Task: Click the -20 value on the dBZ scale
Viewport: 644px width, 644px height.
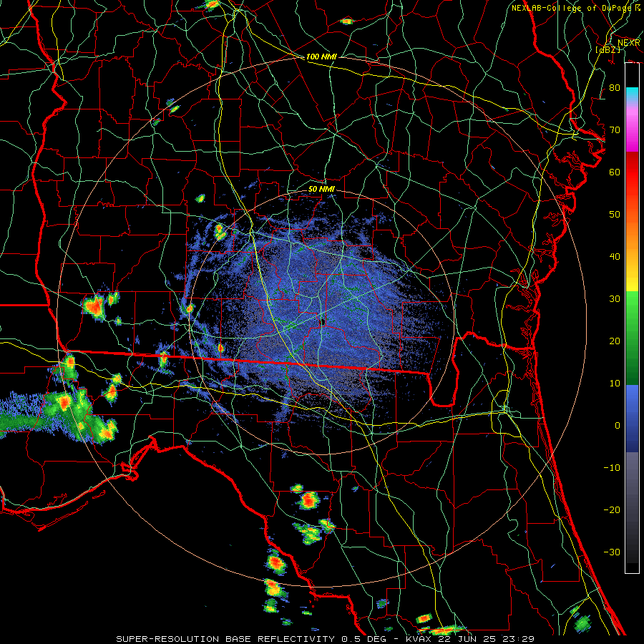Action: click(x=612, y=509)
